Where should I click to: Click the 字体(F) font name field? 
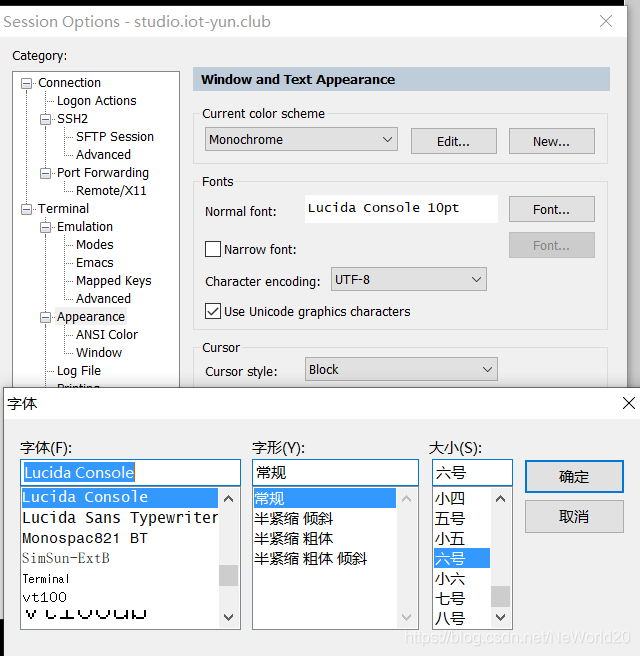point(131,473)
